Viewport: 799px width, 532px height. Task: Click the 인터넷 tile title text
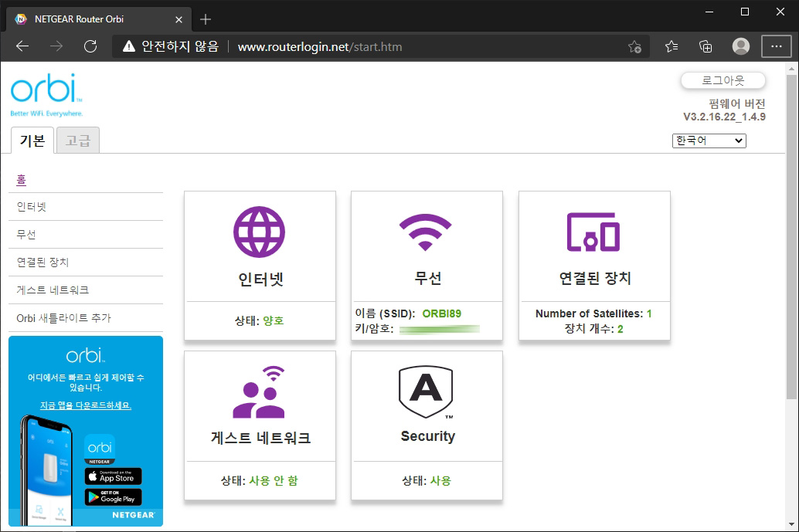click(x=260, y=279)
